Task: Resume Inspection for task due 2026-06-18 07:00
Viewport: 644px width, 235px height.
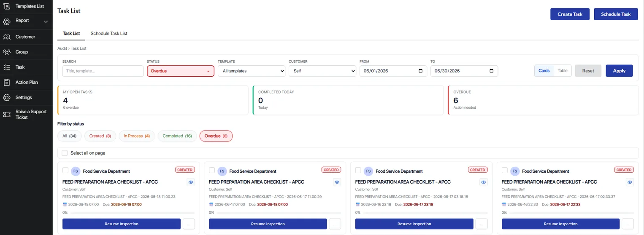Action: pos(268,224)
